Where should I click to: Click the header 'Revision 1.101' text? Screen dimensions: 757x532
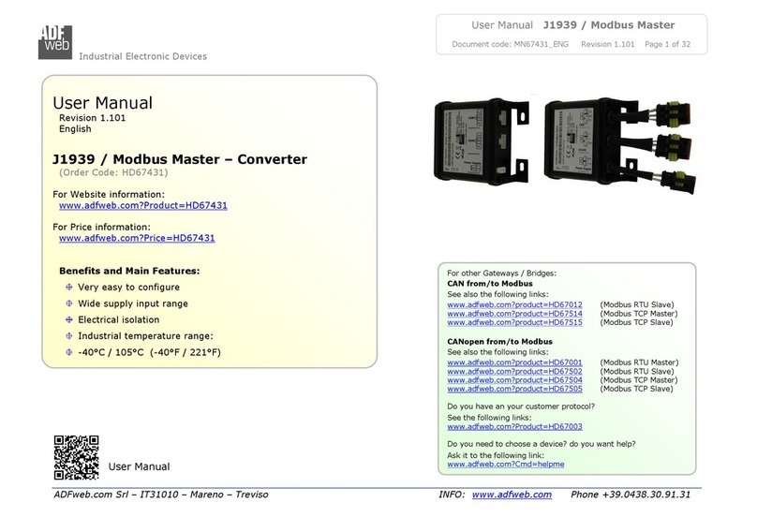pyautogui.click(x=607, y=44)
